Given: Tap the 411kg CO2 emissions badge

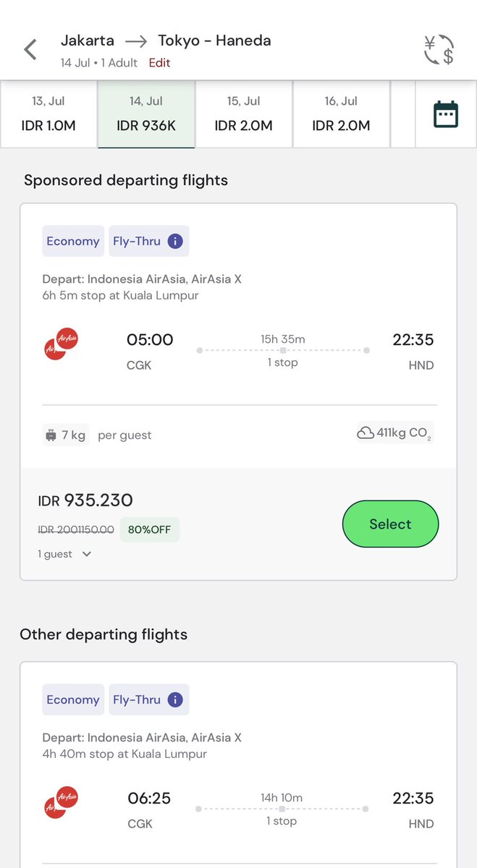Looking at the screenshot, I should [394, 433].
